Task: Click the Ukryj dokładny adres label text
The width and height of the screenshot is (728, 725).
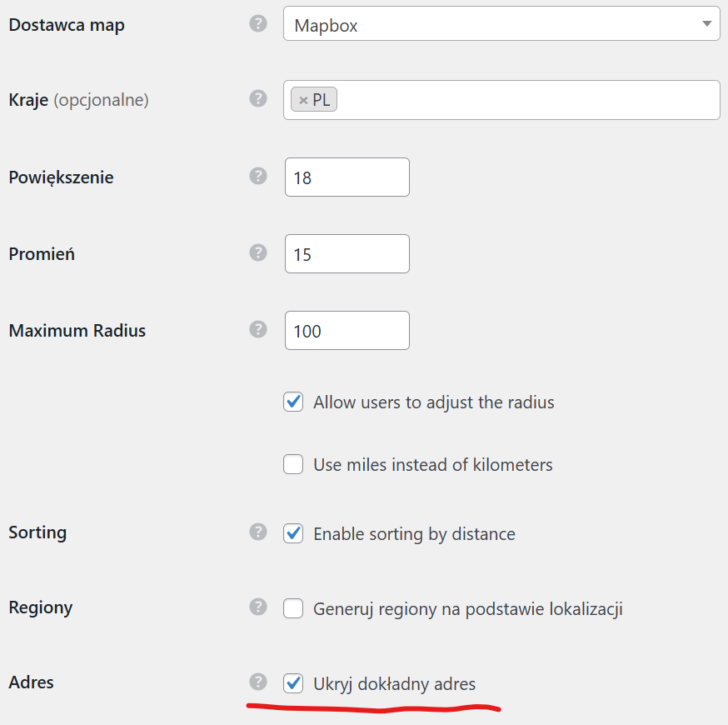Action: click(394, 684)
